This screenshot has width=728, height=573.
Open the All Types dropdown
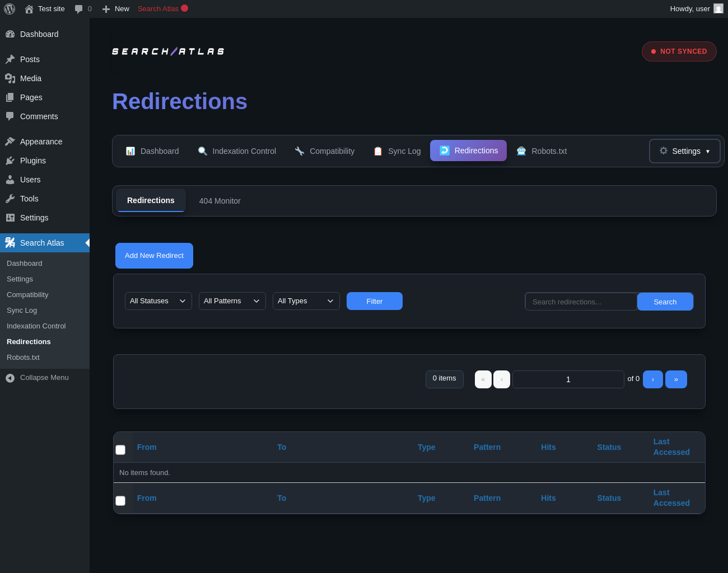(306, 301)
